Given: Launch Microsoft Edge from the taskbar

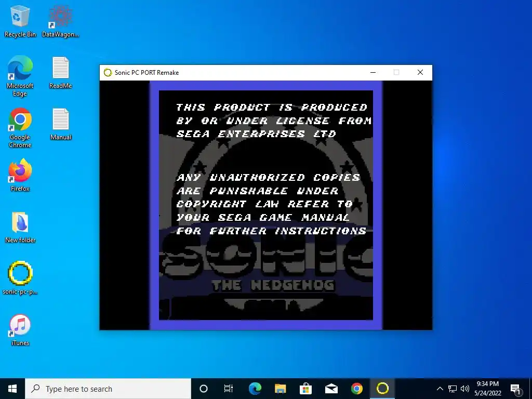Looking at the screenshot, I should tap(255, 389).
